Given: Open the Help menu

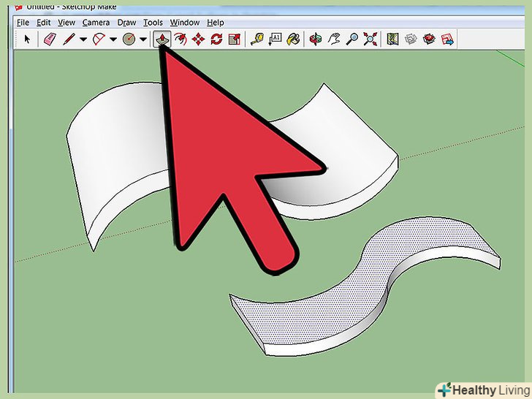Looking at the screenshot, I should pyautogui.click(x=216, y=23).
